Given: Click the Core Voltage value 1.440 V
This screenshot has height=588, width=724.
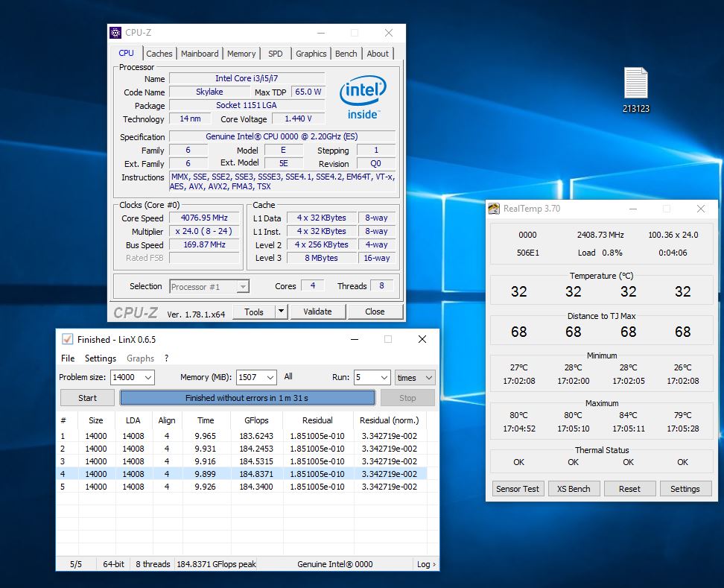Looking at the screenshot, I should (298, 118).
